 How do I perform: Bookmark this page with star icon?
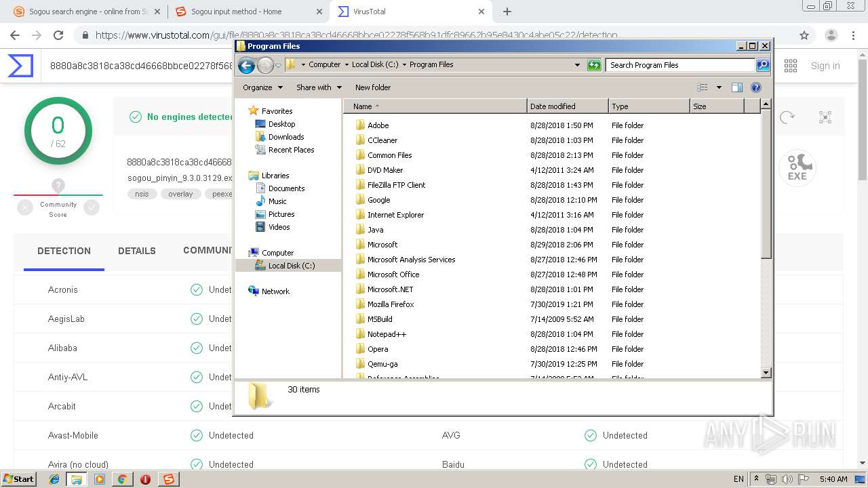coord(804,35)
